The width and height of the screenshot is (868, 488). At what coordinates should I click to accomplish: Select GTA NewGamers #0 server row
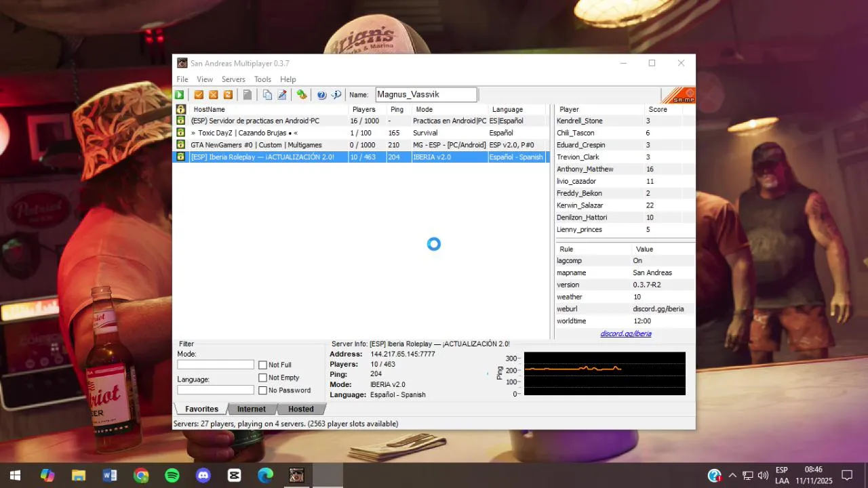click(361, 145)
